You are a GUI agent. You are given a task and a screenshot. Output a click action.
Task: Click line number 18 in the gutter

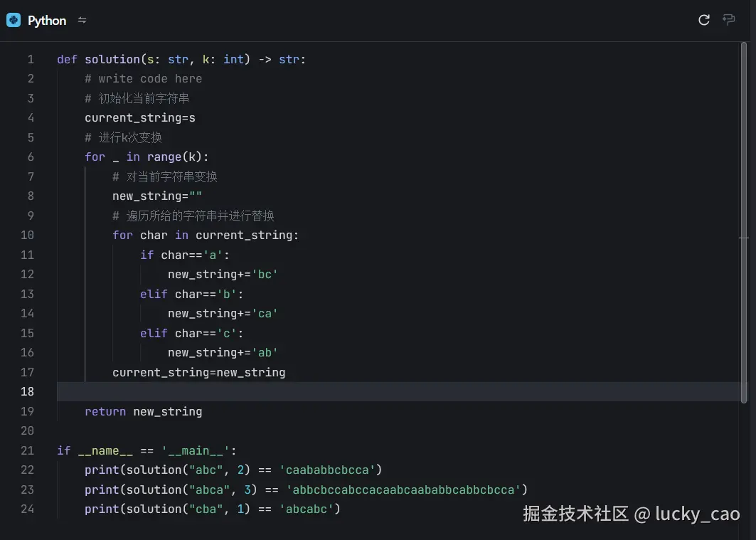pyautogui.click(x=28, y=391)
